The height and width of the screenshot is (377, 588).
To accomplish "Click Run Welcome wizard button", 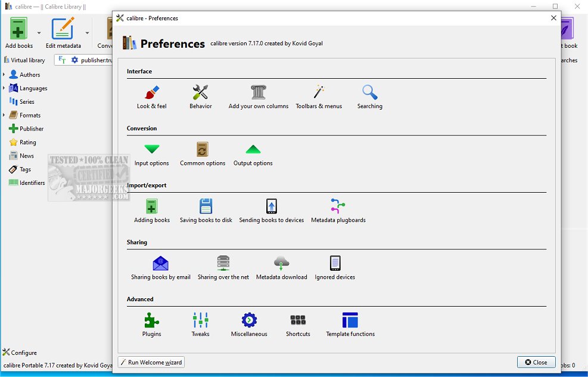I will (151, 362).
